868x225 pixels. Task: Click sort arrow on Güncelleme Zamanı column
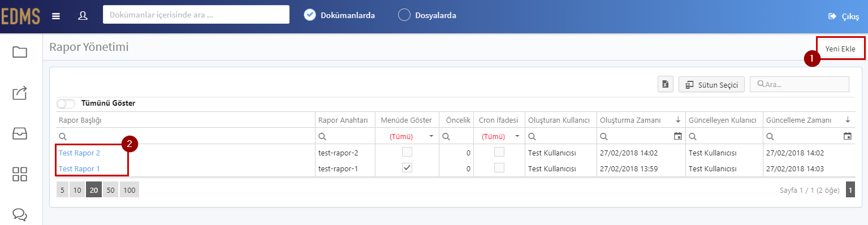[x=848, y=120]
